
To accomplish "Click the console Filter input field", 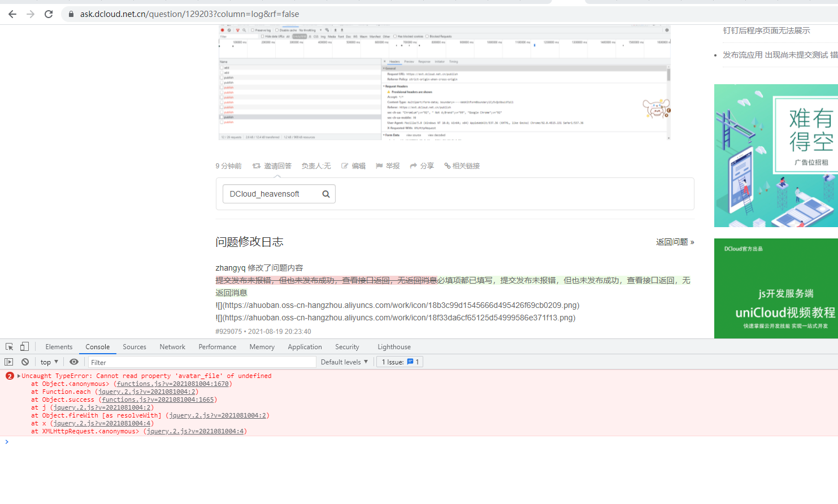I will [201, 362].
